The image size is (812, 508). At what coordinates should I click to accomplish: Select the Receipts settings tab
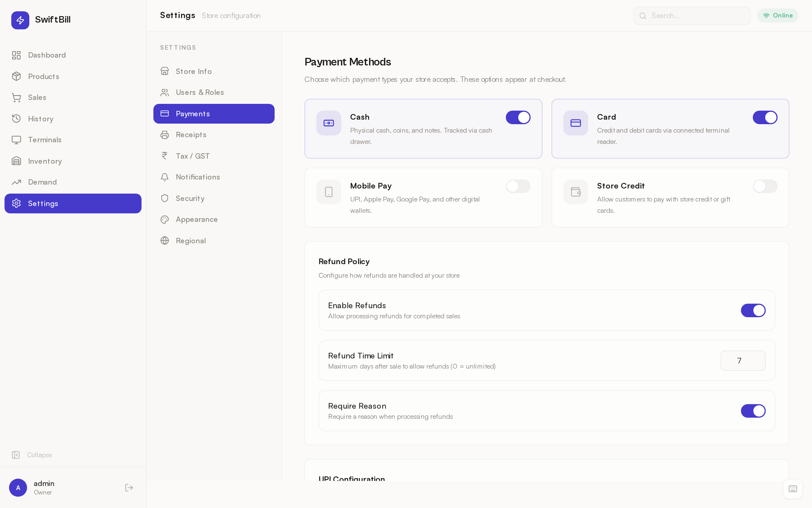click(214, 135)
